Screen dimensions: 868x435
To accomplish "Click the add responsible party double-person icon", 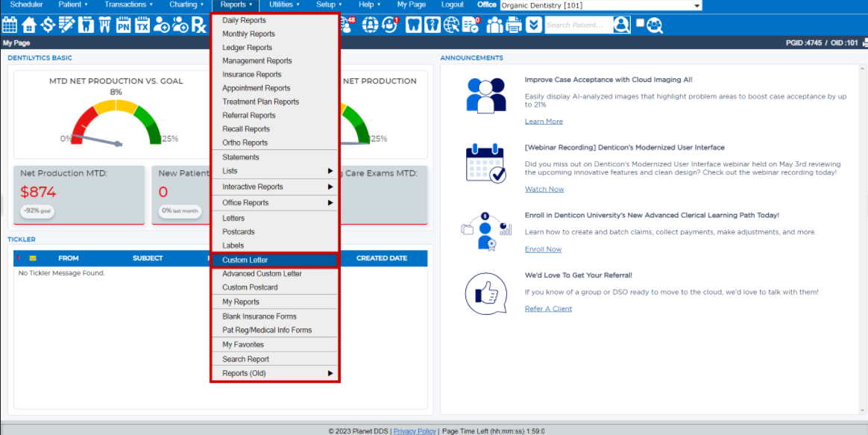I will (x=180, y=25).
